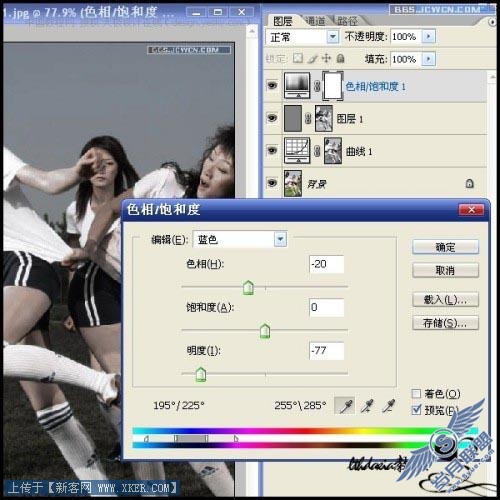500x500 pixels.
Task: Click the 载入(L)... button
Action: (x=445, y=299)
